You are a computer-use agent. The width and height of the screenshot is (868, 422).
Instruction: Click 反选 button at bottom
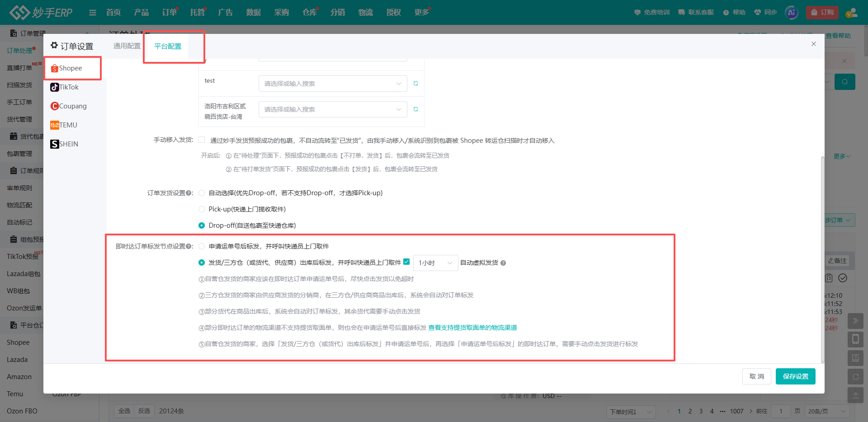(x=144, y=411)
